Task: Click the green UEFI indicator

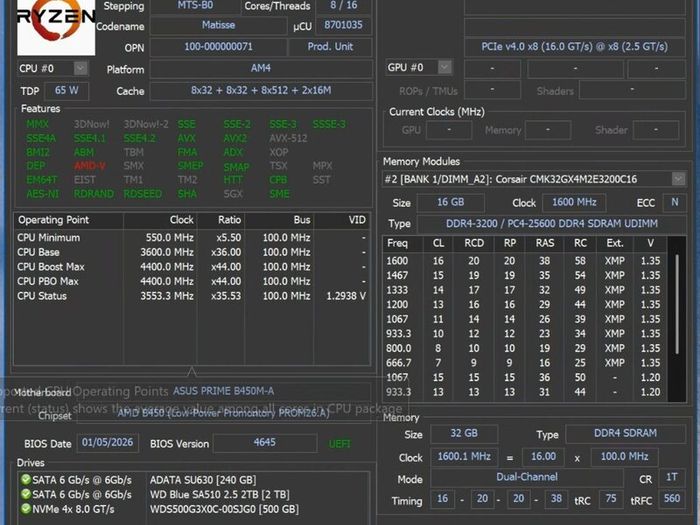Action: click(x=340, y=444)
